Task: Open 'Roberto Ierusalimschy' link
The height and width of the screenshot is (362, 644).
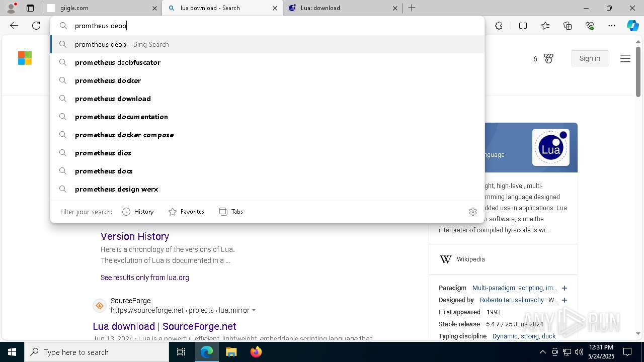Action: 512,300
